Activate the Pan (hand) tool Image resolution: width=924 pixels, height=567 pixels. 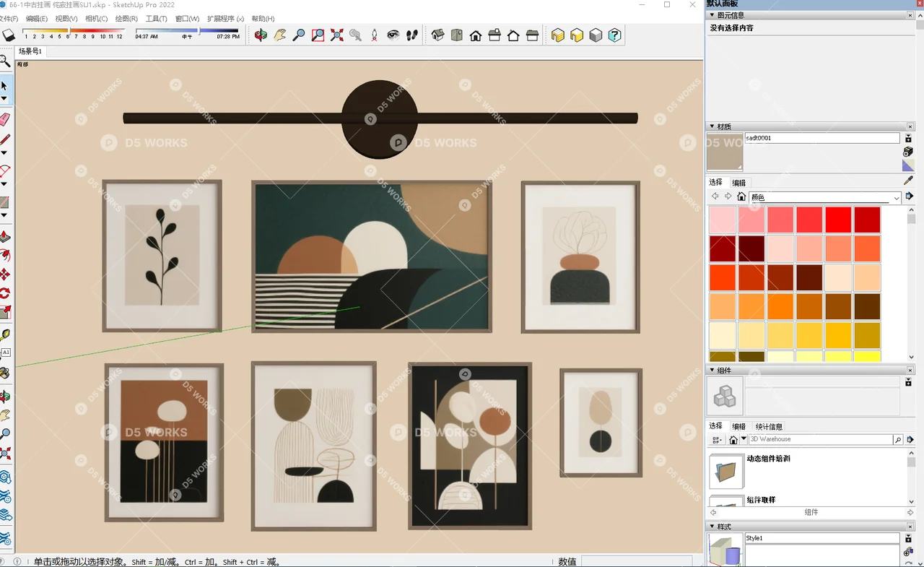280,35
